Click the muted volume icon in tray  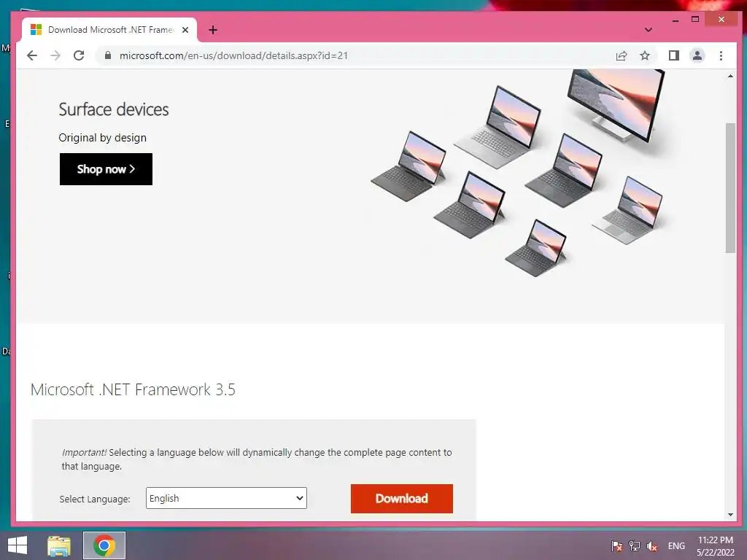coord(651,546)
